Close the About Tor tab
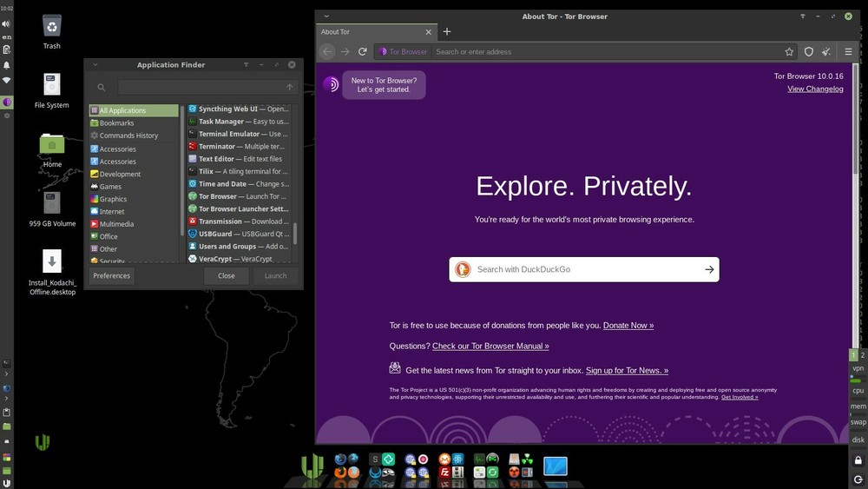The height and width of the screenshot is (489, 868). (428, 32)
